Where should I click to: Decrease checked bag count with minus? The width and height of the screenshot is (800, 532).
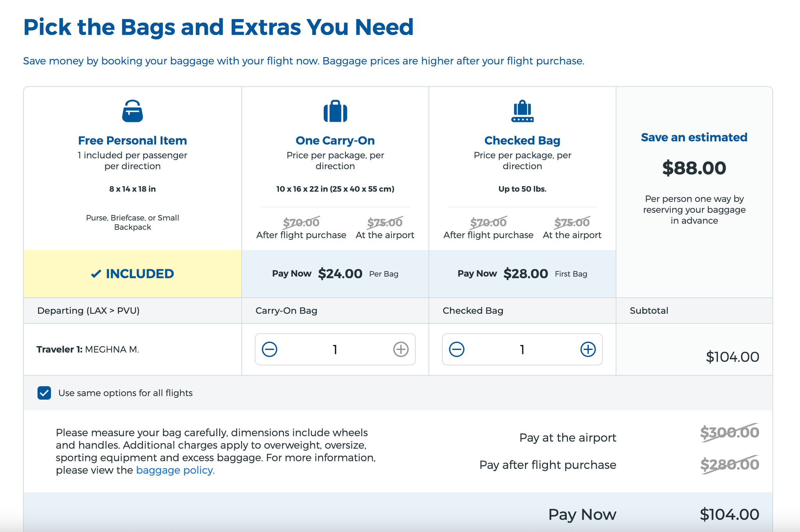pos(457,349)
